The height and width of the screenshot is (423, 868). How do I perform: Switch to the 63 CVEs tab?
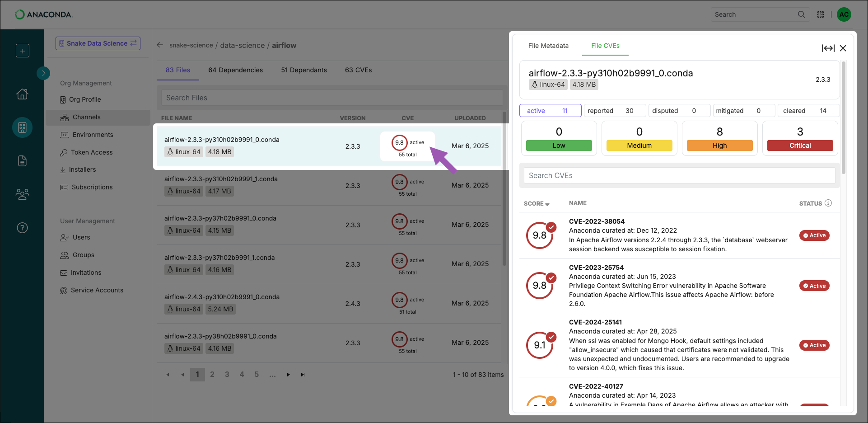(x=359, y=70)
